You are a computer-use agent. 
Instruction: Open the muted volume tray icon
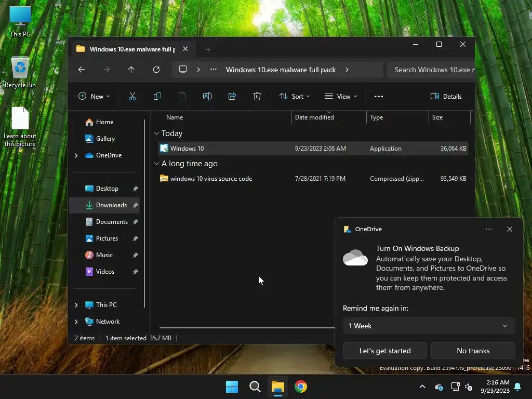coord(469,387)
